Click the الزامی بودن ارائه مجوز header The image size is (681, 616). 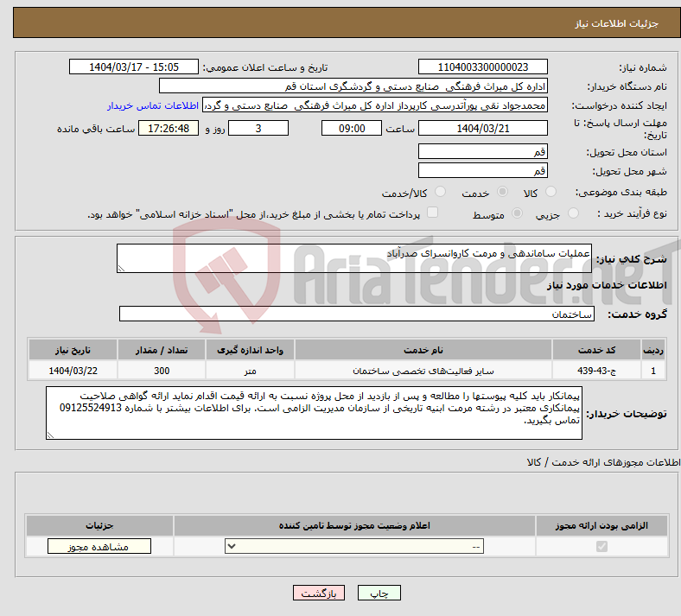(601, 525)
